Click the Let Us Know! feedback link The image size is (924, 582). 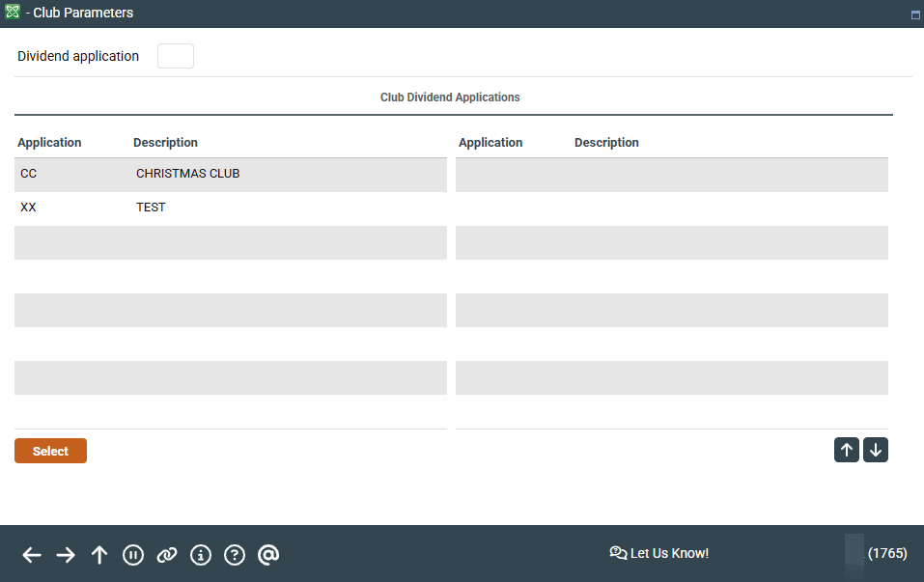[x=659, y=553]
